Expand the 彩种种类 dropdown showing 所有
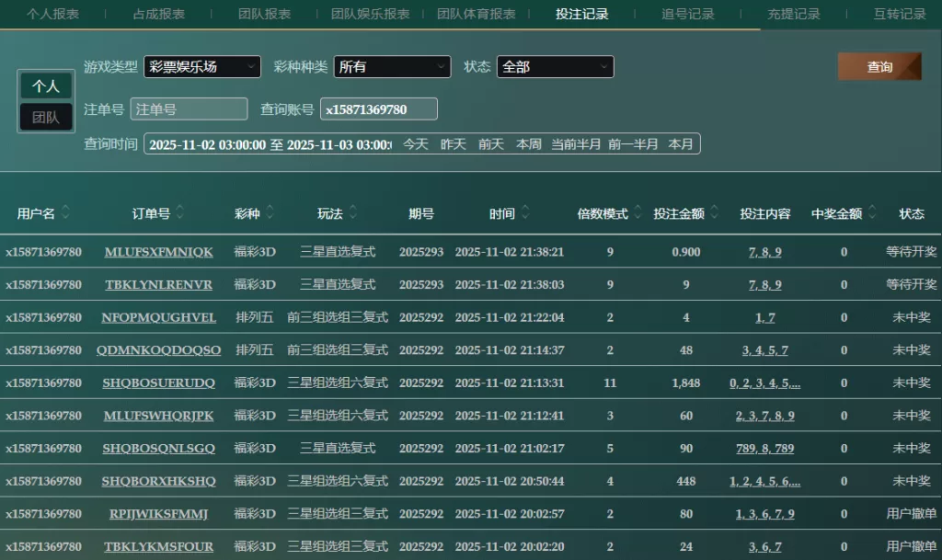The width and height of the screenshot is (942, 560). [x=392, y=67]
